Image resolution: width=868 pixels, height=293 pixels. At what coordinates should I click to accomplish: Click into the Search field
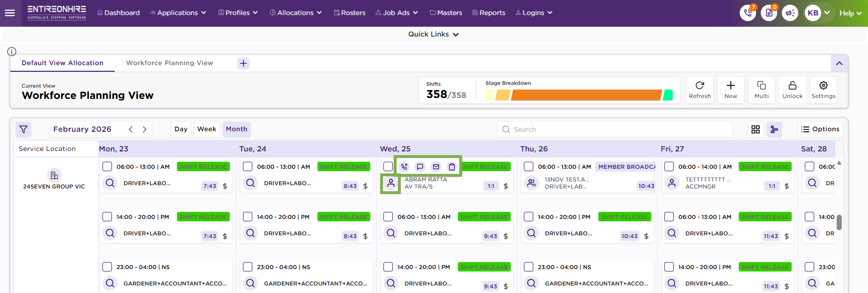618,129
